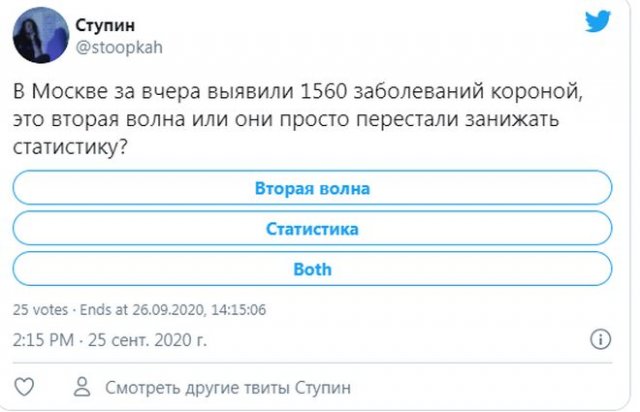640x412 pixels.
Task: Click the @stoopkah handle
Action: pyautogui.click(x=118, y=44)
